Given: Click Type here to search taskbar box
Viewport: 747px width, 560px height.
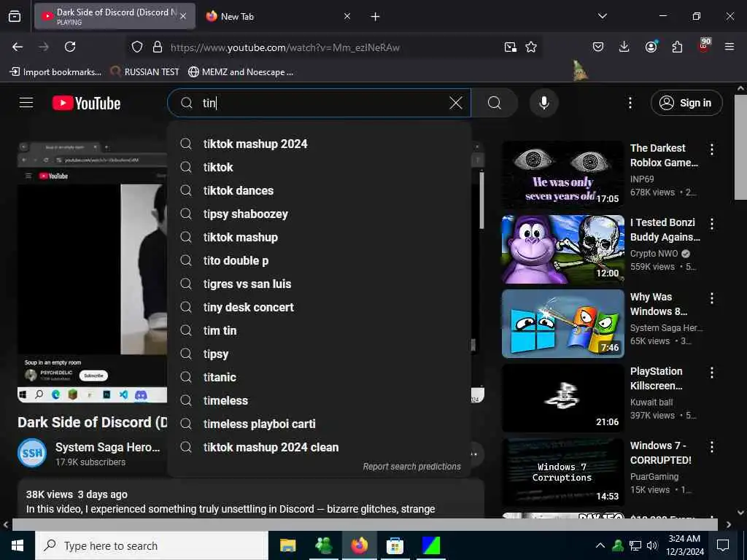Looking at the screenshot, I should click(x=152, y=545).
